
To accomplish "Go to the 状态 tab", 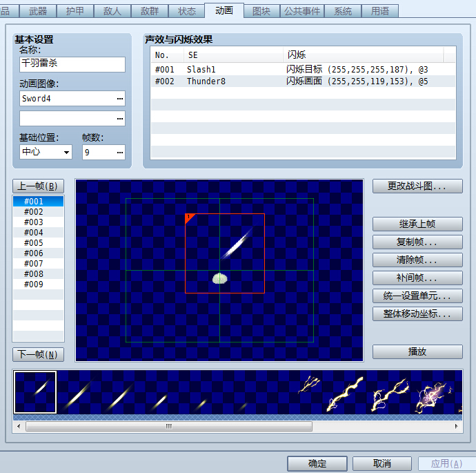I will [x=187, y=11].
